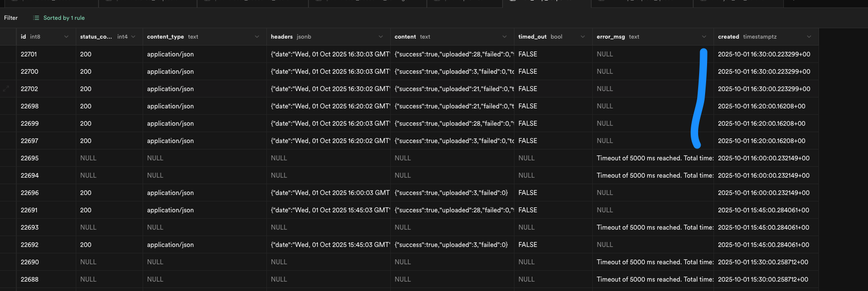
Task: Expand the content_type column menu chevron
Action: point(257,37)
